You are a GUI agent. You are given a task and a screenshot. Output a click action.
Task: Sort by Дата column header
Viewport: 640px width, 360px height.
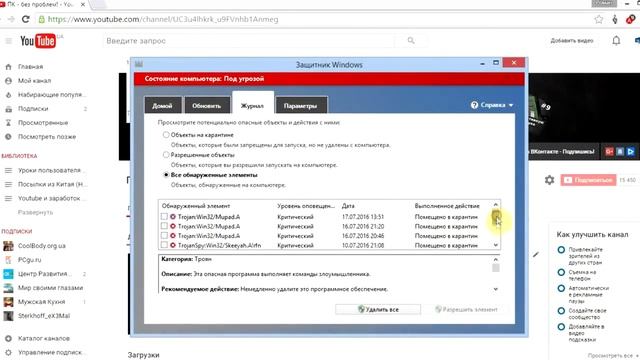click(x=348, y=206)
